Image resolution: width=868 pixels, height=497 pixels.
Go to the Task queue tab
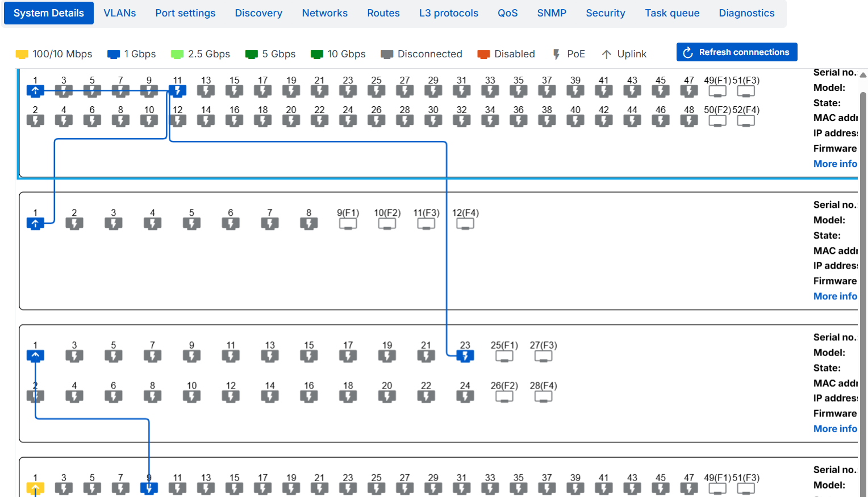[x=672, y=13]
